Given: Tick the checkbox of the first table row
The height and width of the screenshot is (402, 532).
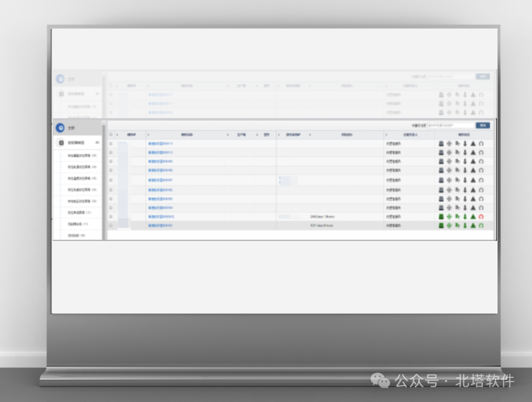Looking at the screenshot, I should click(x=111, y=144).
